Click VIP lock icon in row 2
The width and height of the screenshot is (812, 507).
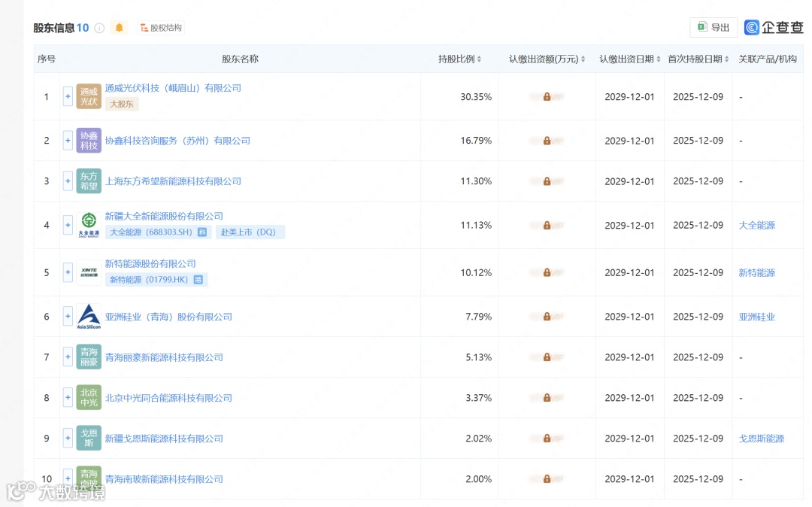tap(547, 141)
